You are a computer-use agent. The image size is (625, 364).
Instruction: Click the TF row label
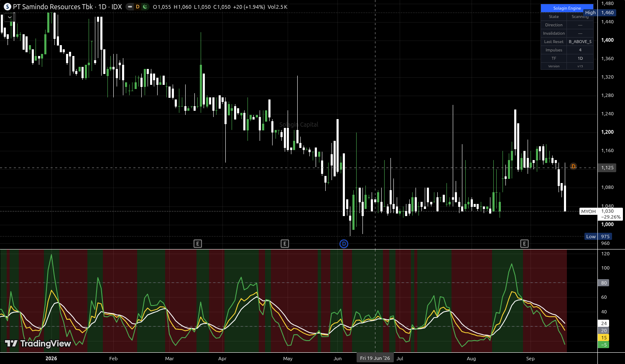pyautogui.click(x=554, y=59)
